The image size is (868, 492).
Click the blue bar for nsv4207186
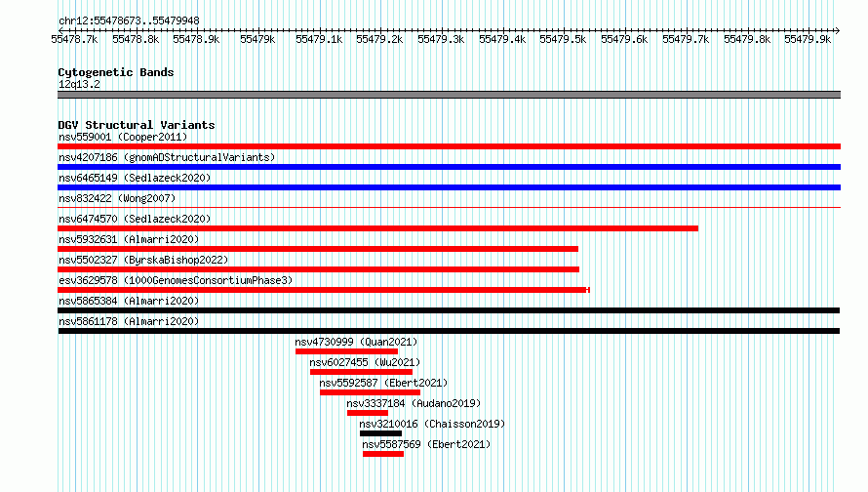click(x=449, y=167)
